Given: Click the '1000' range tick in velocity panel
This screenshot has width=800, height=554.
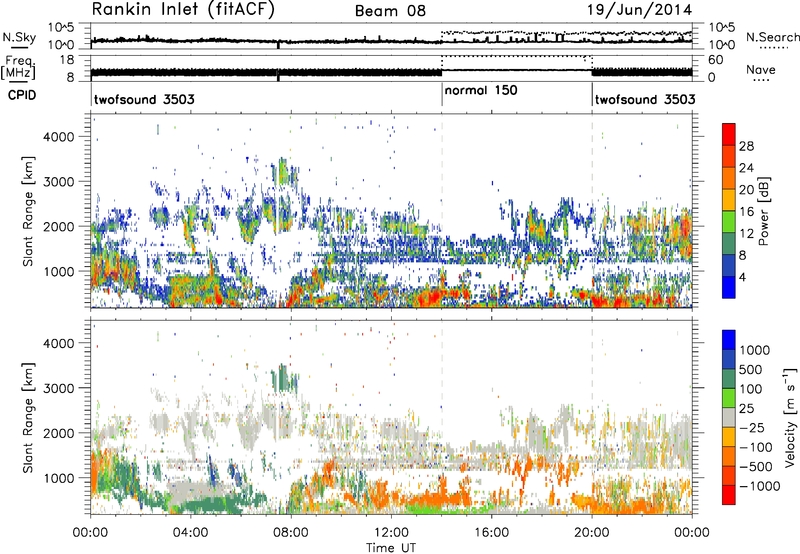Looking at the screenshot, I should [58, 478].
